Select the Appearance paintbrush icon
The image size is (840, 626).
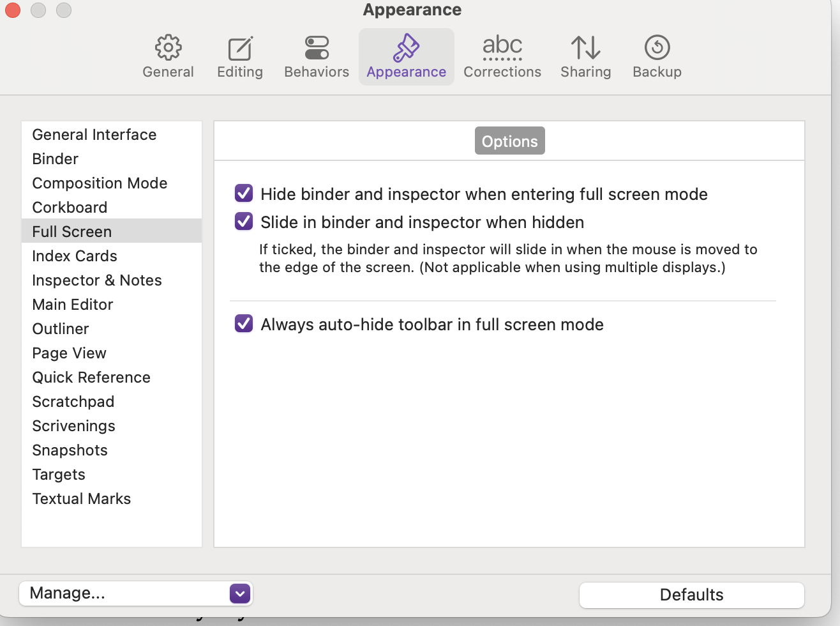click(x=406, y=48)
